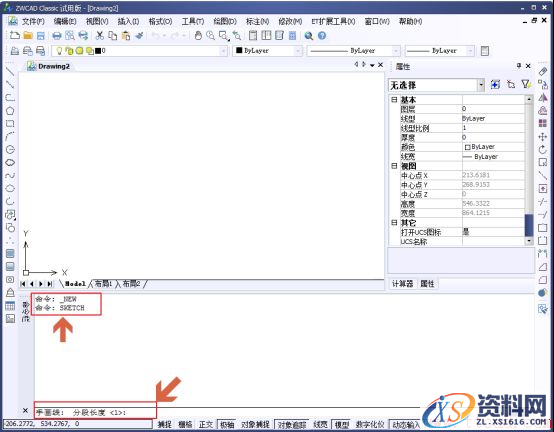Toggle 捕捉 snap mode in status bar
This screenshot has height=432, width=554.
coord(165,424)
